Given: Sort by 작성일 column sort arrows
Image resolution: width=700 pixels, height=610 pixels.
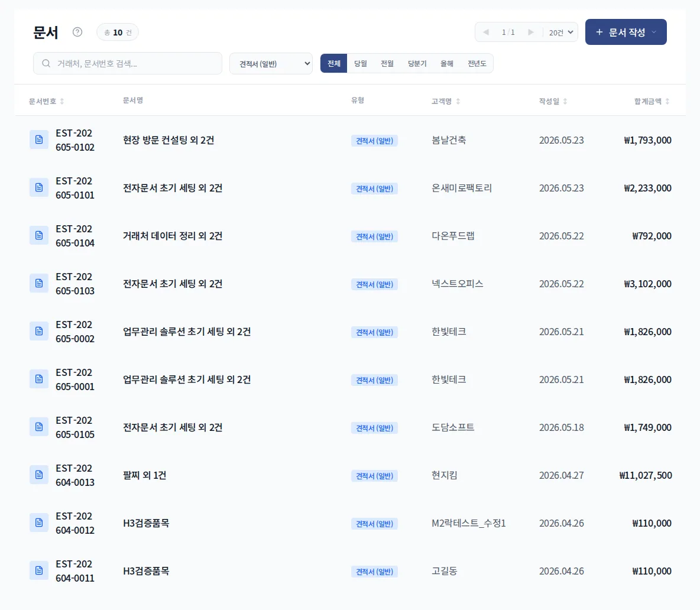Looking at the screenshot, I should coord(565,101).
